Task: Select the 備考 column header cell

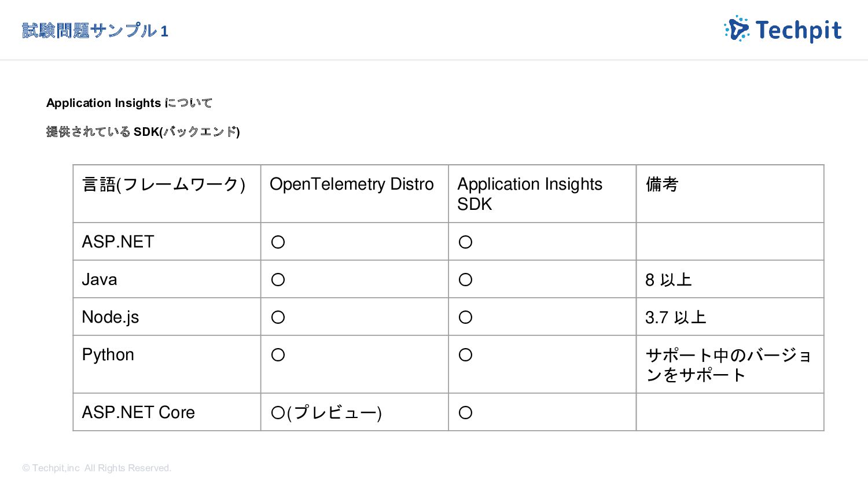Action: tap(730, 194)
